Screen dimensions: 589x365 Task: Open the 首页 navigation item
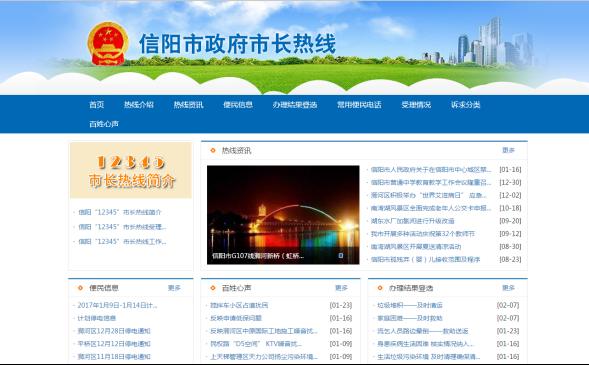click(97, 104)
